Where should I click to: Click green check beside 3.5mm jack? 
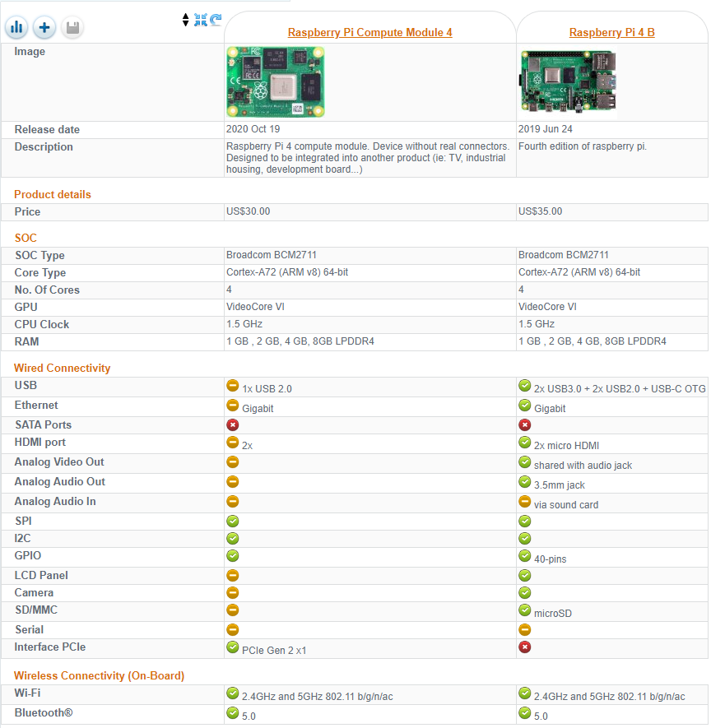(x=525, y=482)
